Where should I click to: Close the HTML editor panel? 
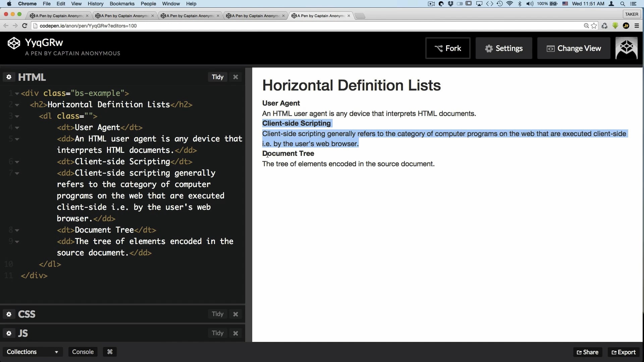click(235, 77)
